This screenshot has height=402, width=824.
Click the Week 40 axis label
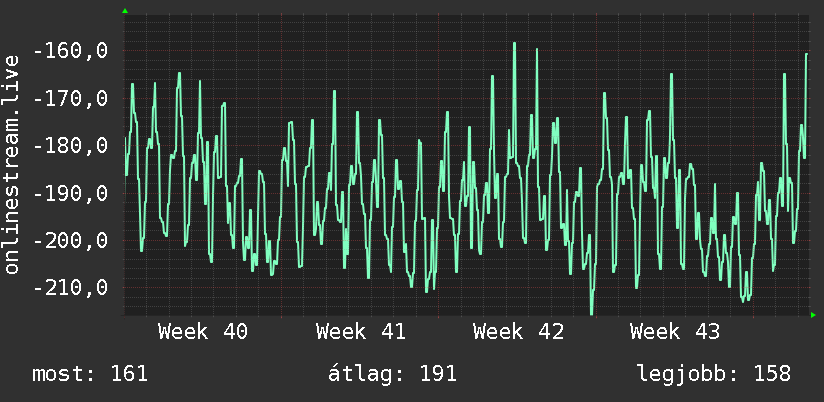[x=203, y=332]
